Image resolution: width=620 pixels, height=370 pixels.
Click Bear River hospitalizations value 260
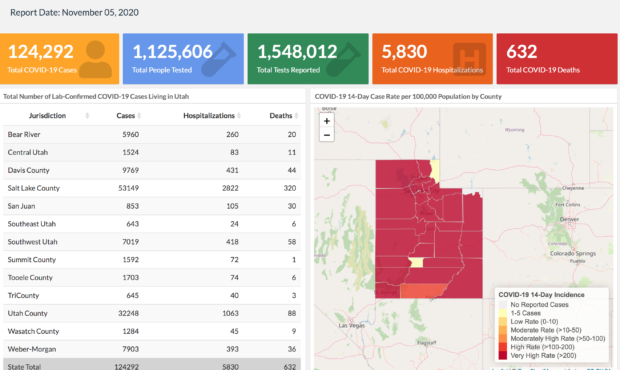232,134
